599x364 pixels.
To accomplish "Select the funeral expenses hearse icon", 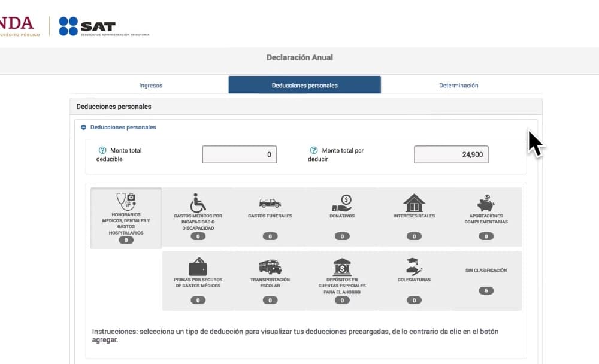I will tap(270, 203).
